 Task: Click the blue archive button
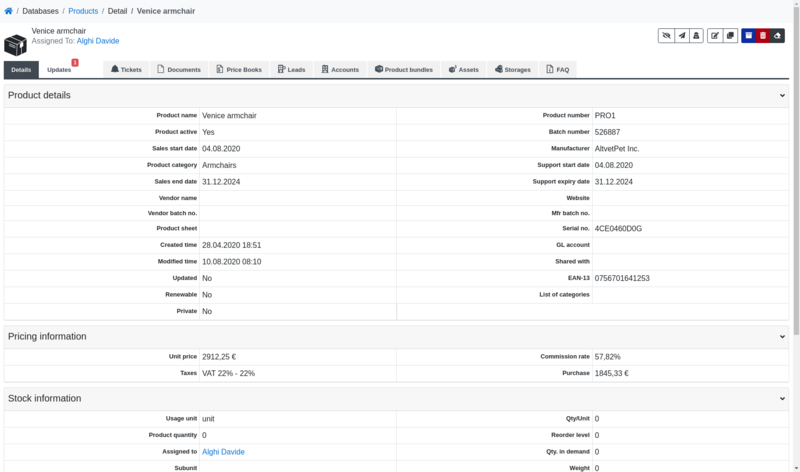(x=749, y=36)
